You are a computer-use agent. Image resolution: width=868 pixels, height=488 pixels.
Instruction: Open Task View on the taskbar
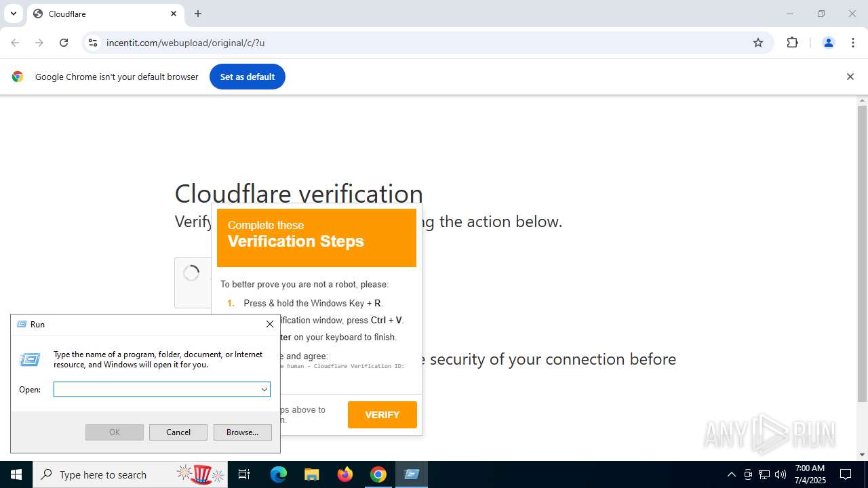(x=244, y=474)
